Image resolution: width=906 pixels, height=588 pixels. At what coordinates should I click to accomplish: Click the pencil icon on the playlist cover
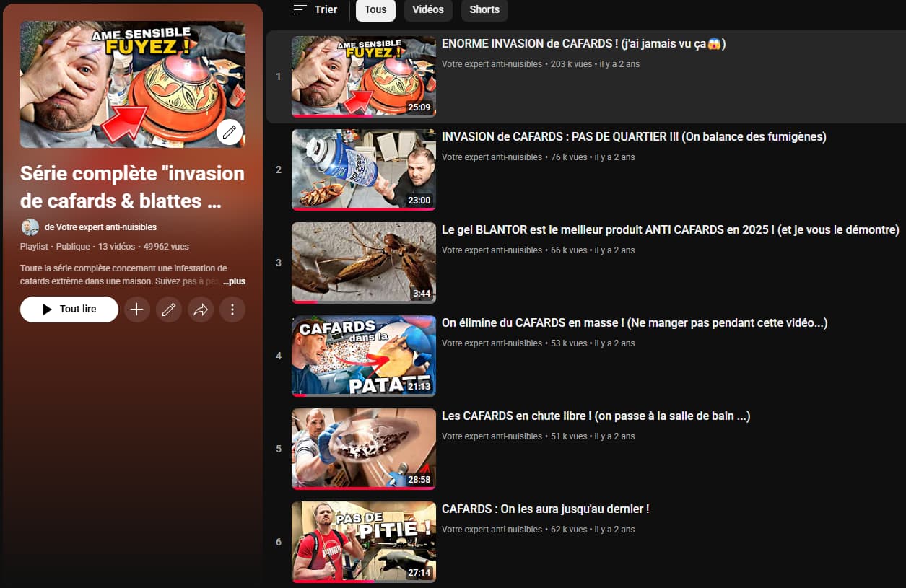point(229,133)
